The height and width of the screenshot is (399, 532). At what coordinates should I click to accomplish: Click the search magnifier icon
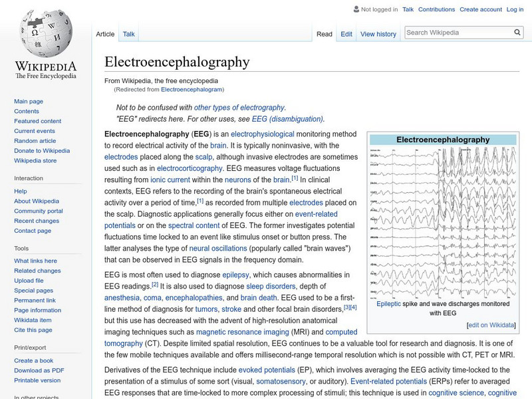[x=517, y=32]
